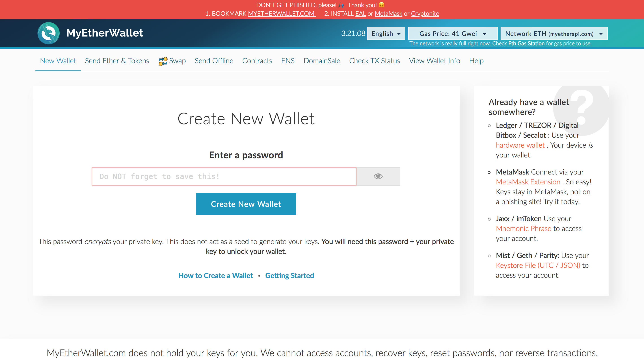This screenshot has width=644, height=358.
Task: Expand the Gas Price 41 Gwei dropdown
Action: [x=453, y=33]
